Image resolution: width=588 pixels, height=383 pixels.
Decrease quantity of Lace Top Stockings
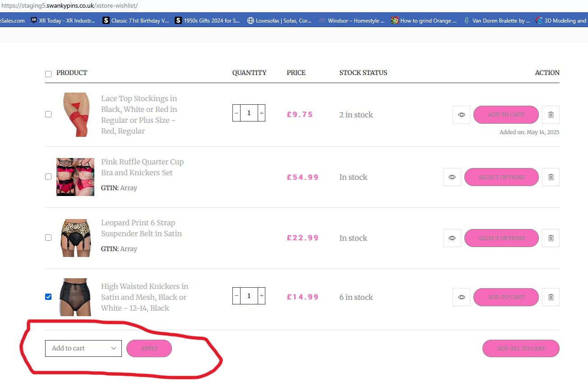[236, 113]
